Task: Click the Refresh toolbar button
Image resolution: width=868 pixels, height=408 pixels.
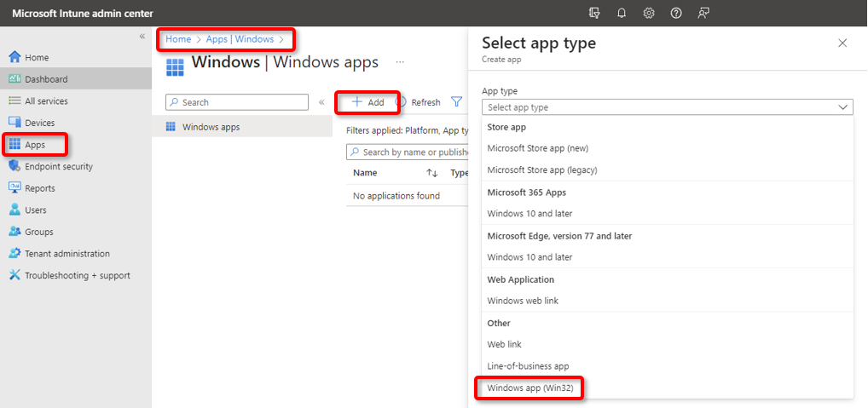Action: click(418, 102)
